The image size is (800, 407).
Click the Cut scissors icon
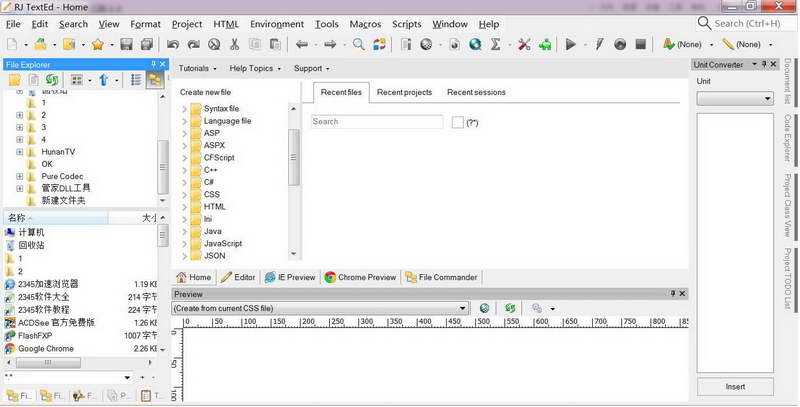coord(234,44)
